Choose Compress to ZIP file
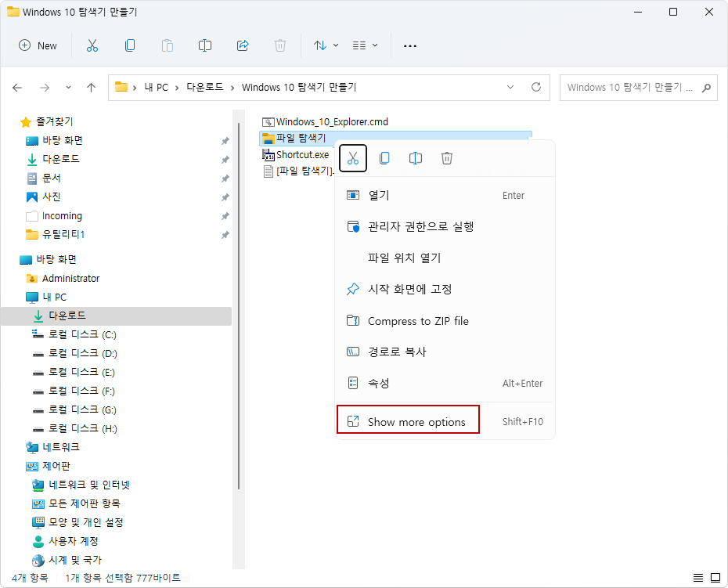The height and width of the screenshot is (588, 728). click(x=445, y=321)
